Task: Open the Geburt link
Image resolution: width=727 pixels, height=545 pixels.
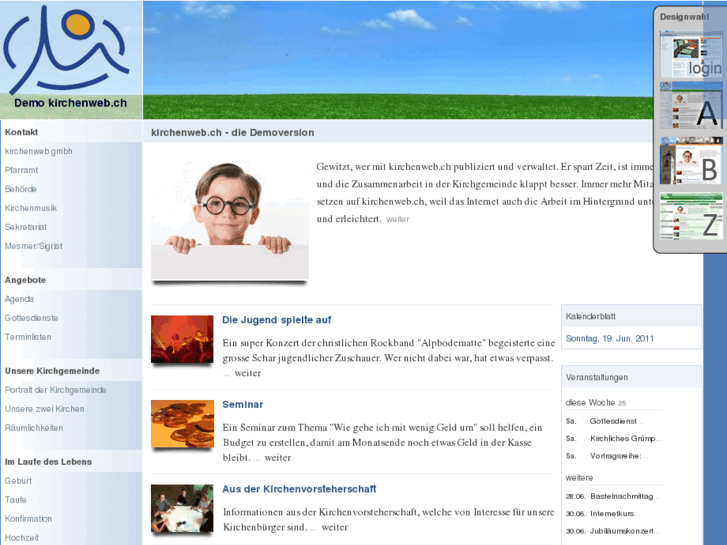Action: click(x=19, y=481)
